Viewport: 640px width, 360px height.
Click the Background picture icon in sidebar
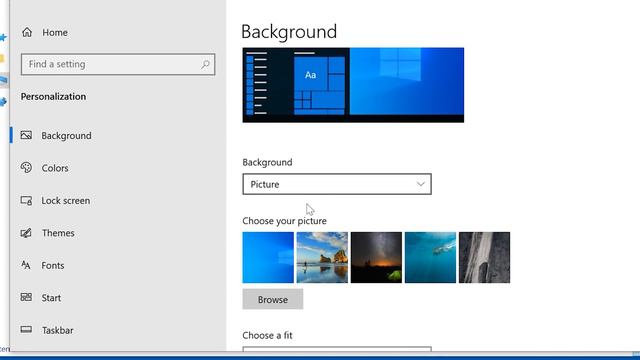point(26,135)
